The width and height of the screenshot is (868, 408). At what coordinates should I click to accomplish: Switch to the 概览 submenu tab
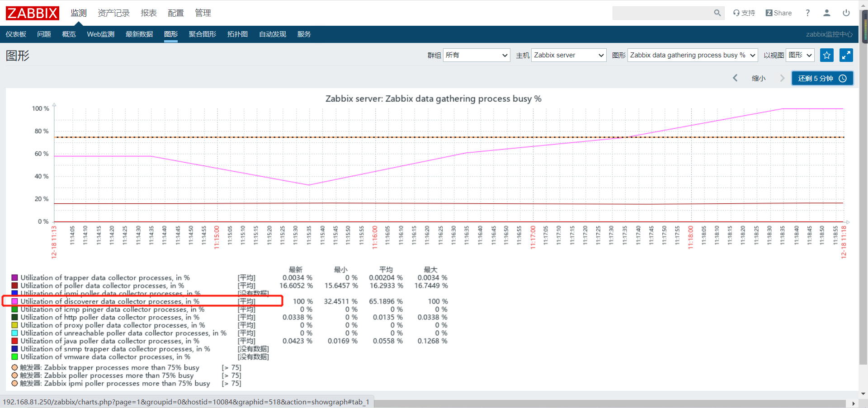pos(69,34)
